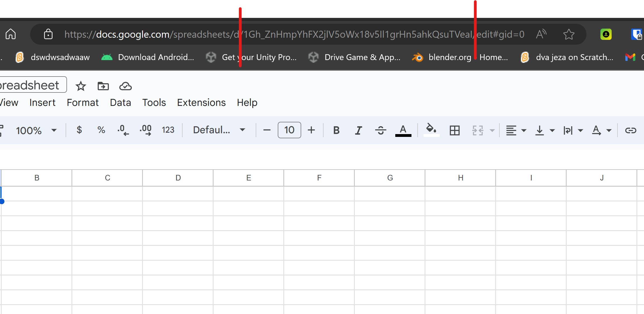The height and width of the screenshot is (314, 644).
Task: Format as percent icon
Action: click(101, 130)
